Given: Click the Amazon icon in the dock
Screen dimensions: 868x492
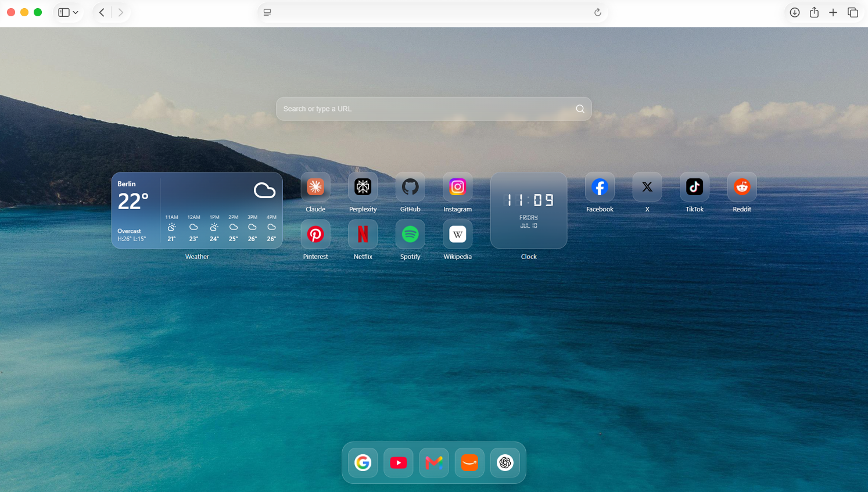Looking at the screenshot, I should coord(469,462).
